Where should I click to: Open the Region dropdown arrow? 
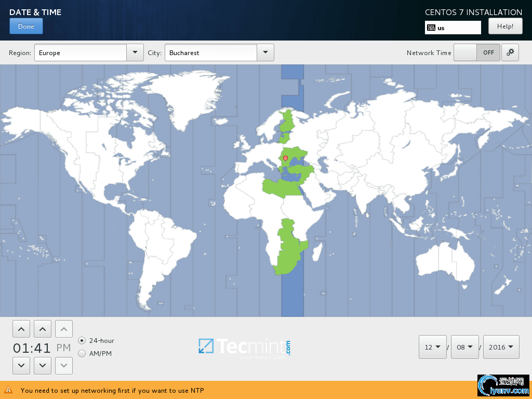tap(135, 52)
